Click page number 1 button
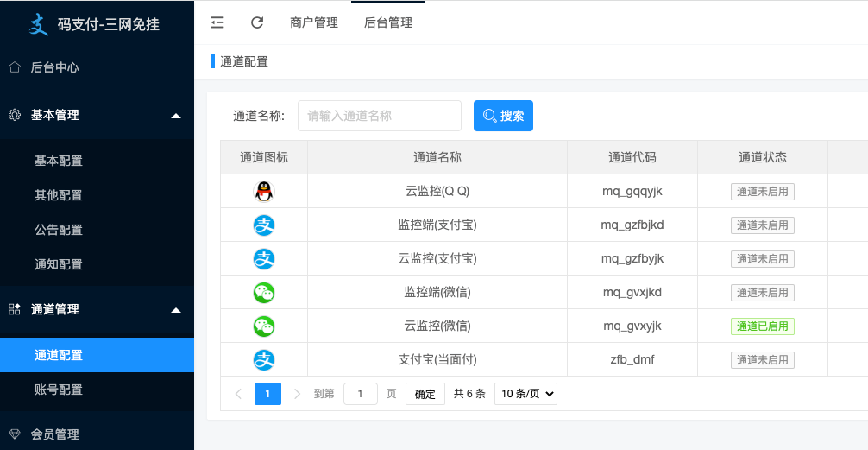868x450 pixels. click(x=268, y=394)
